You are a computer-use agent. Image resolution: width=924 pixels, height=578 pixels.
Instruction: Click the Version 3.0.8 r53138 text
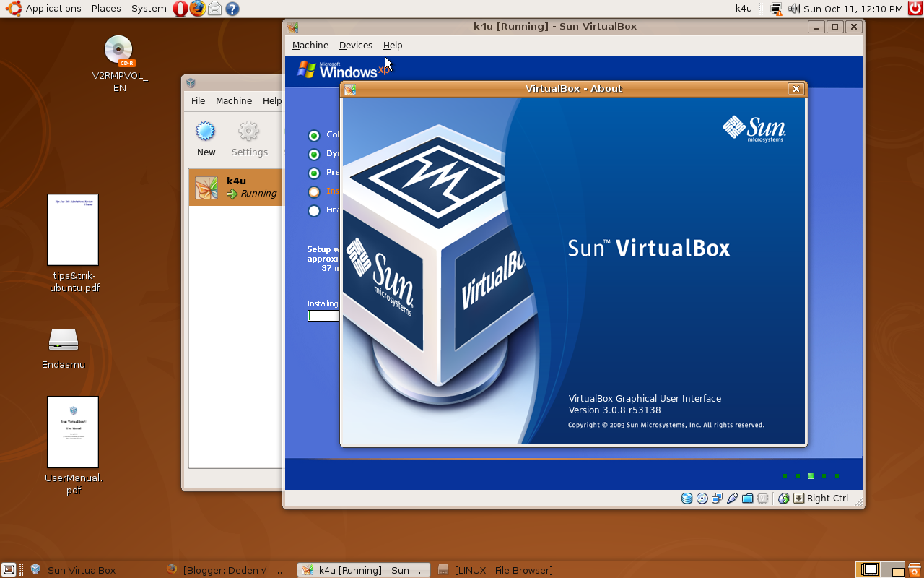(614, 410)
